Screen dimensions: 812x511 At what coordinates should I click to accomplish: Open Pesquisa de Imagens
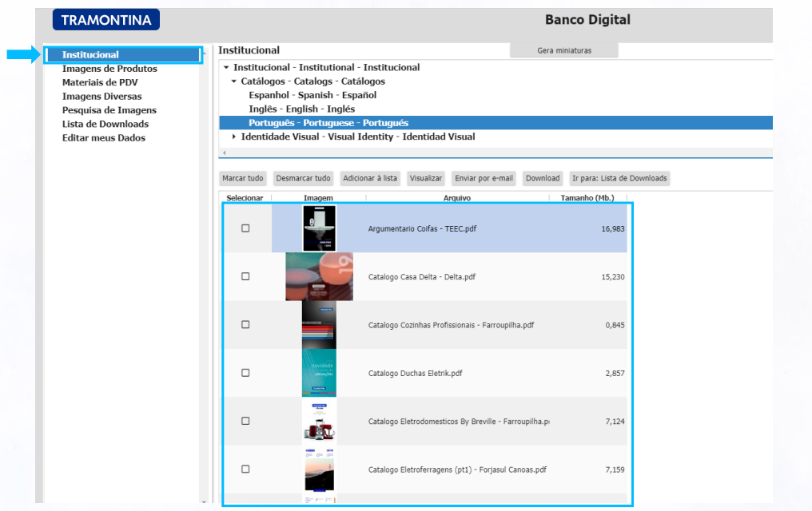tap(109, 110)
